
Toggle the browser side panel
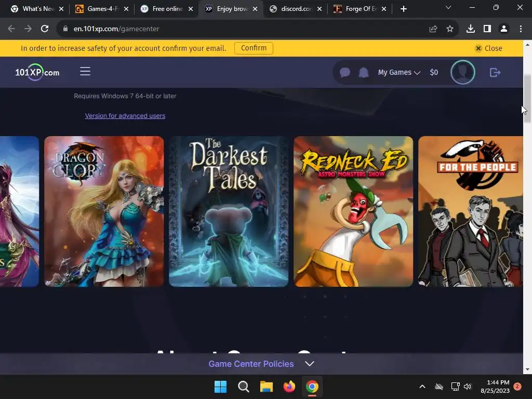487,29
